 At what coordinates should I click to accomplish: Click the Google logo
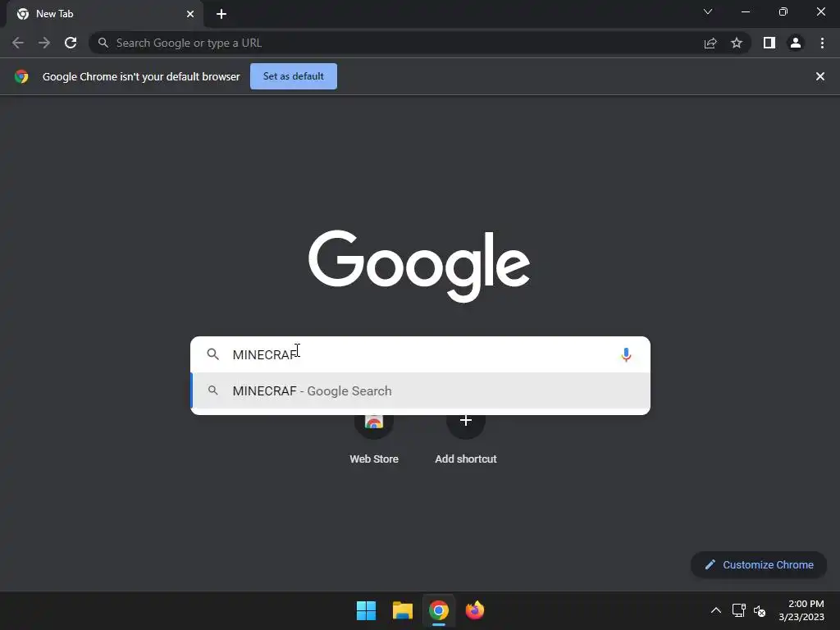(419, 266)
